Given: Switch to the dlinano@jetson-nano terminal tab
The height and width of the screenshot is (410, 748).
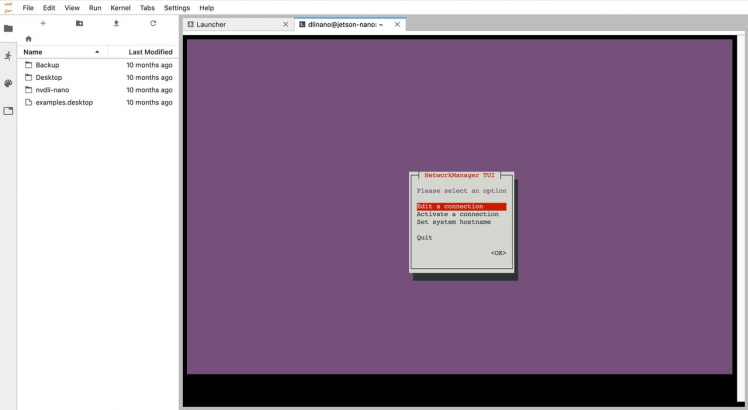Looking at the screenshot, I should (x=350, y=24).
